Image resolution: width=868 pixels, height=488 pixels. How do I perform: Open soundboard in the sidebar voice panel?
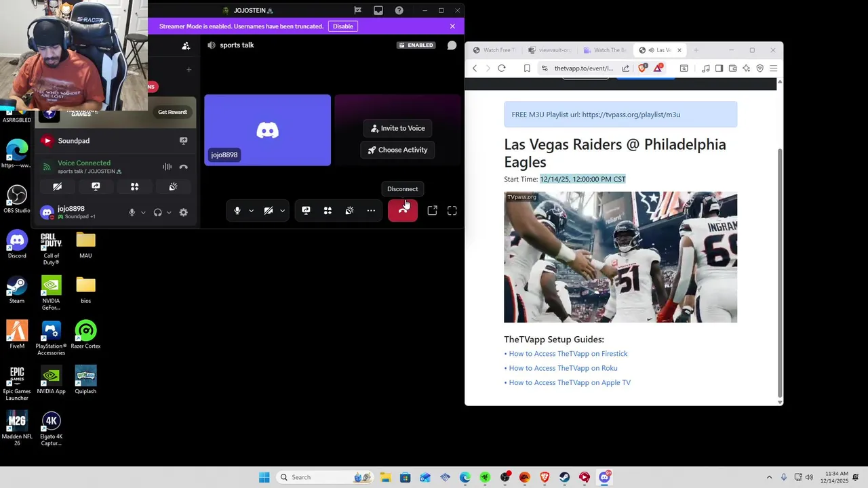tap(173, 186)
